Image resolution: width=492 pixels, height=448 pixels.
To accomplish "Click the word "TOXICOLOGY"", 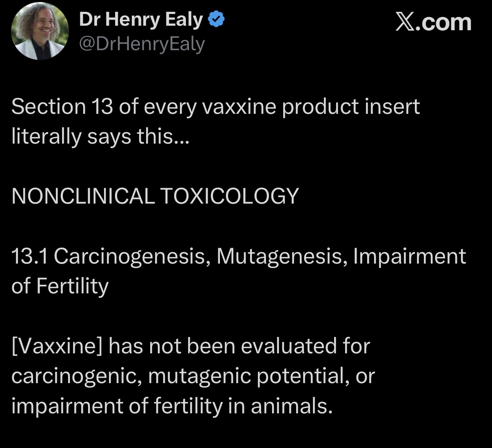I will pyautogui.click(x=229, y=196).
